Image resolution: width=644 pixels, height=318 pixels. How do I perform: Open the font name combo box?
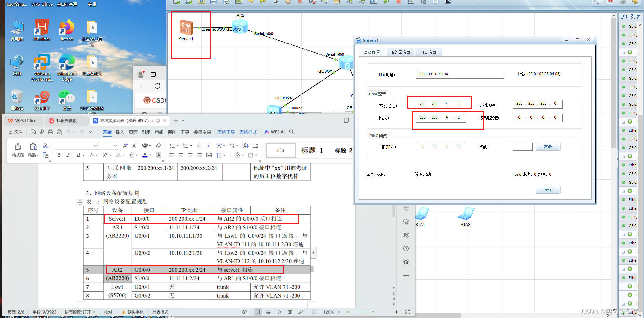pos(76,146)
